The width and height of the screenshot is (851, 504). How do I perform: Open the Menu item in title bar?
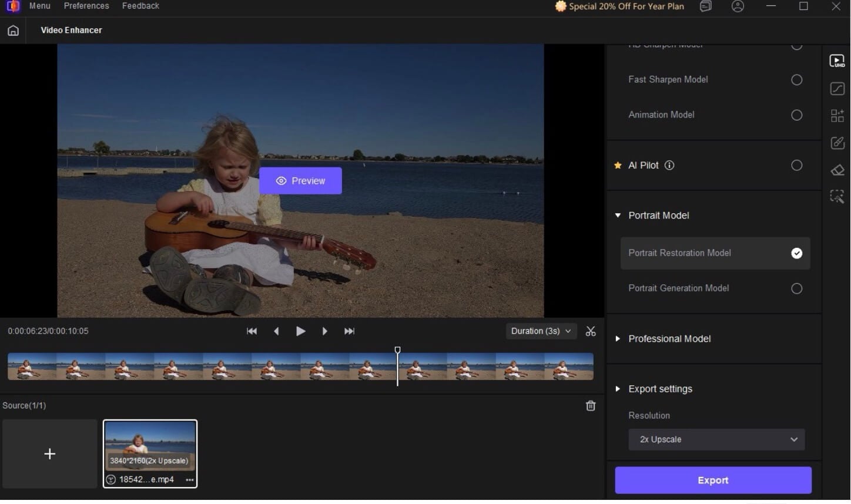coord(40,6)
